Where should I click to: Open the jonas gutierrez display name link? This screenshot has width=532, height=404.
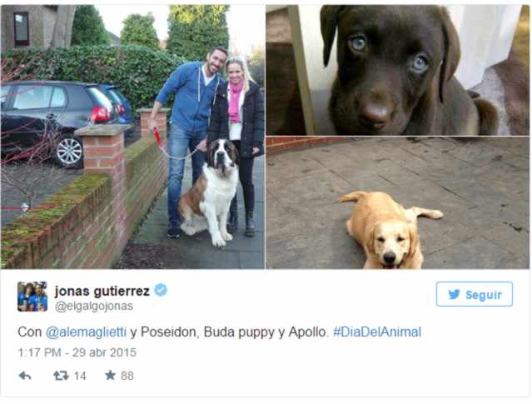pyautogui.click(x=102, y=291)
